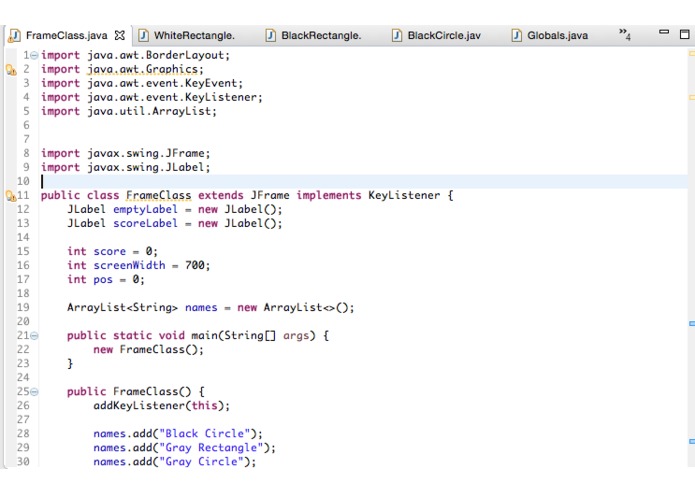695x494 pixels.
Task: Click line number 19 in the gutter
Action: coord(23,307)
